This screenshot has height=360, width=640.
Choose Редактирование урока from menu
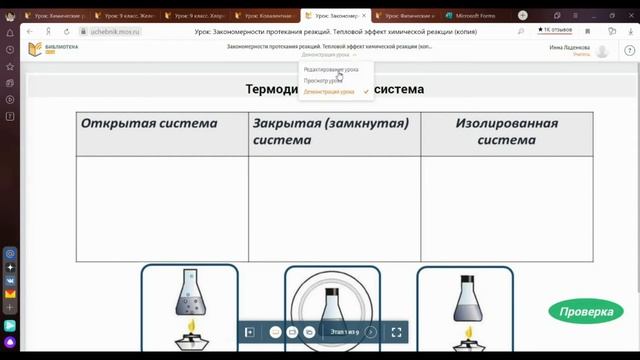(x=331, y=70)
